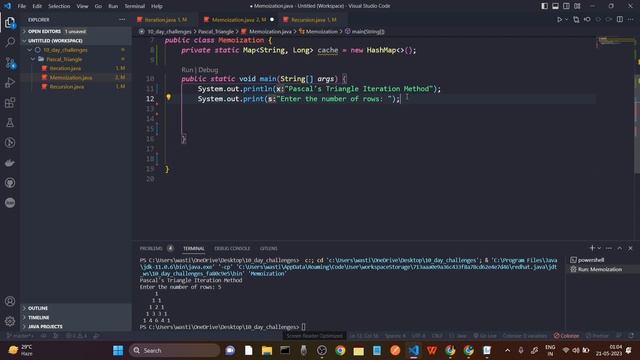Select the Memoization.java editor tab
Screen dimensions: 640x360
(x=238, y=20)
